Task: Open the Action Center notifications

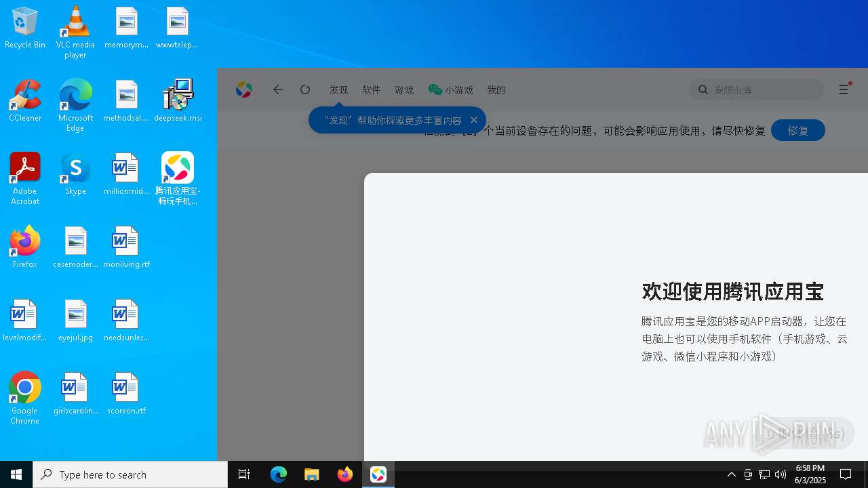Action: (846, 474)
